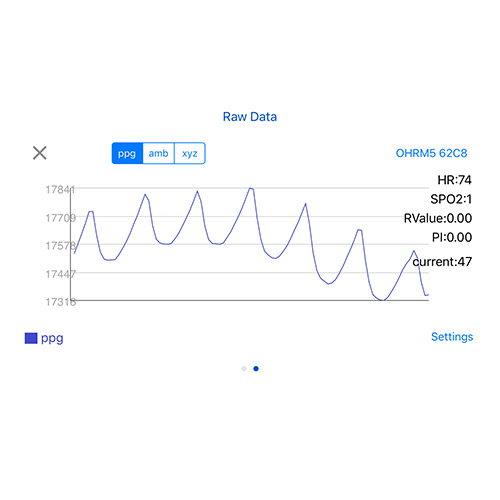
Task: Open Settings
Action: point(452,337)
